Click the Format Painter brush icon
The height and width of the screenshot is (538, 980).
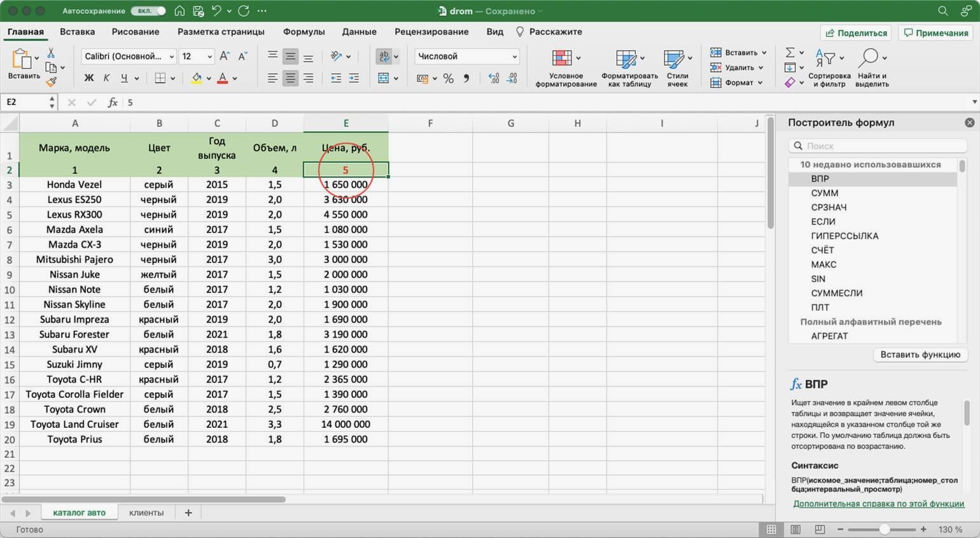tap(51, 81)
